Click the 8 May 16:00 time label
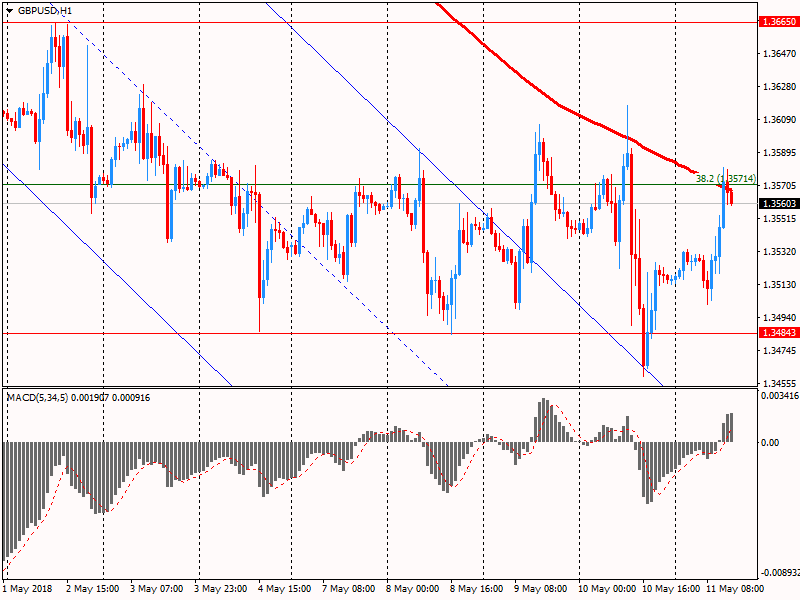The width and height of the screenshot is (800, 600). point(477,589)
